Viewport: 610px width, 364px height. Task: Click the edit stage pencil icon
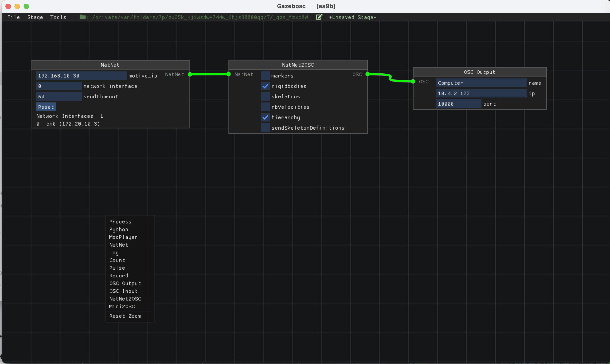coord(319,17)
